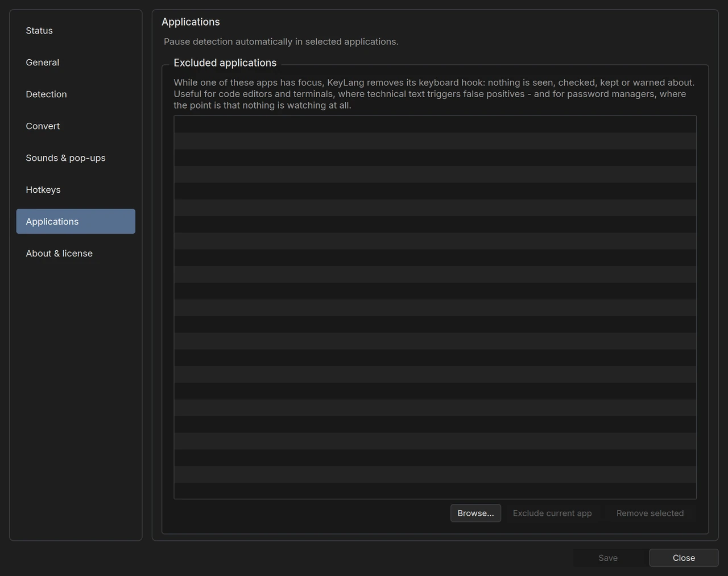Click inside the empty excluded applications list

435,307
